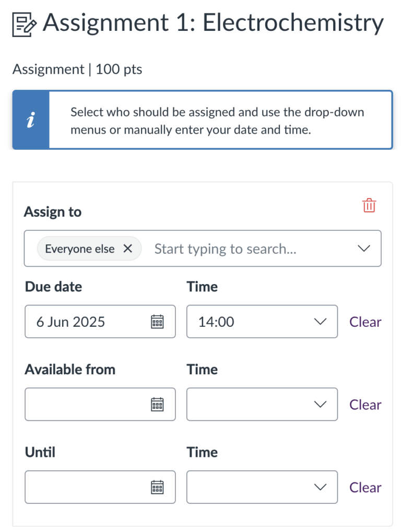Image resolution: width=401 pixels, height=532 pixels.
Task: Click the info icon in the banner
Action: pos(30,120)
